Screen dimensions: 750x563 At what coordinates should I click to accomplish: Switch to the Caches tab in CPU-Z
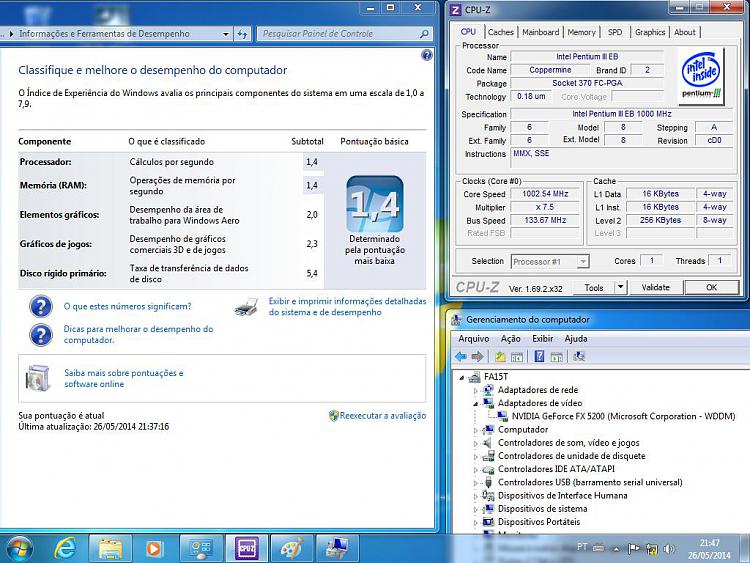click(501, 33)
